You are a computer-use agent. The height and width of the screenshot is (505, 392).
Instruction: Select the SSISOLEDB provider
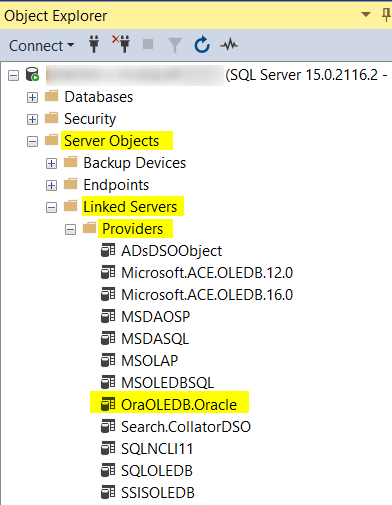coord(158,493)
